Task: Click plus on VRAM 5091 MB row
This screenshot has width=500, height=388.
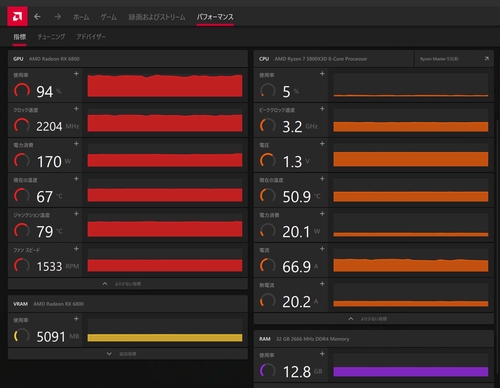Action: [x=76, y=319]
